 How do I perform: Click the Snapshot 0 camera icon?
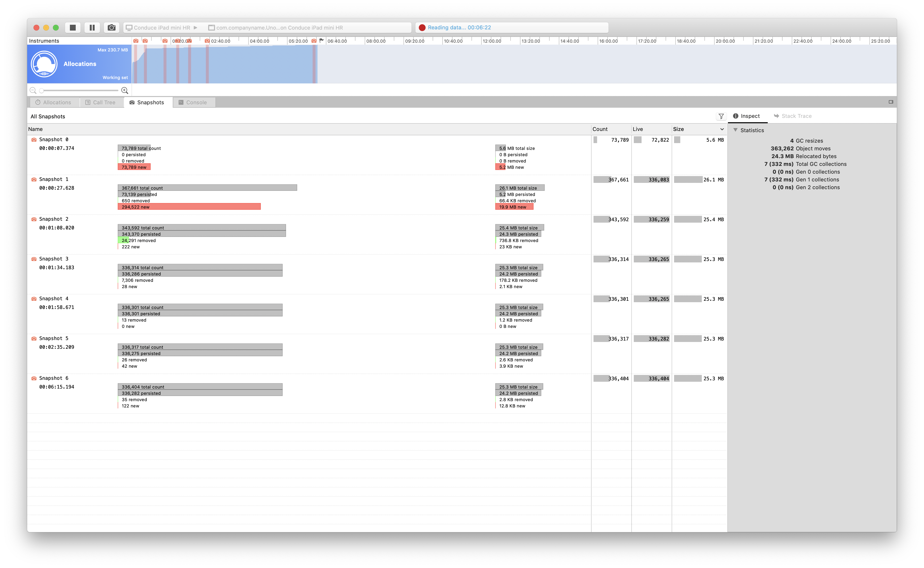tap(34, 140)
